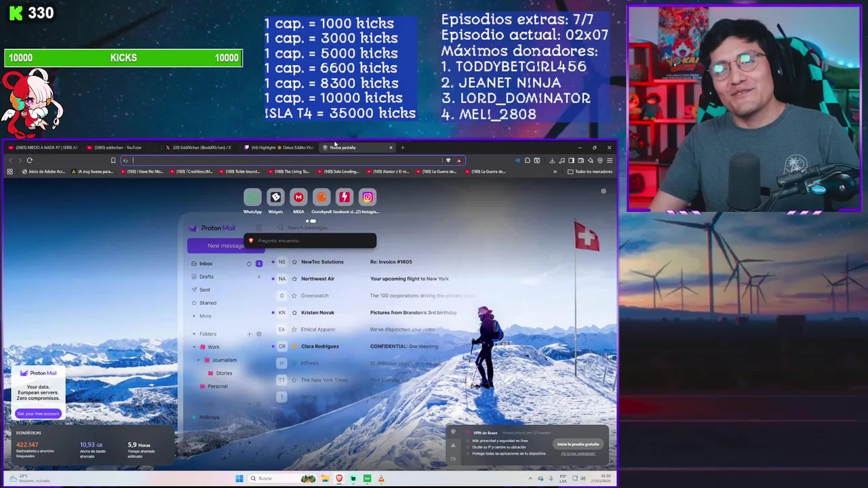Click Get your free account button
This screenshot has width=868, height=488.
pyautogui.click(x=39, y=413)
